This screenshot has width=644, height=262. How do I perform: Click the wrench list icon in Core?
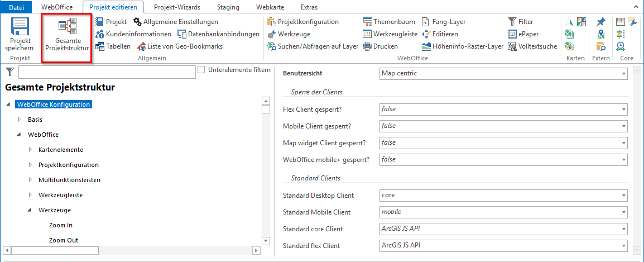pos(632,22)
